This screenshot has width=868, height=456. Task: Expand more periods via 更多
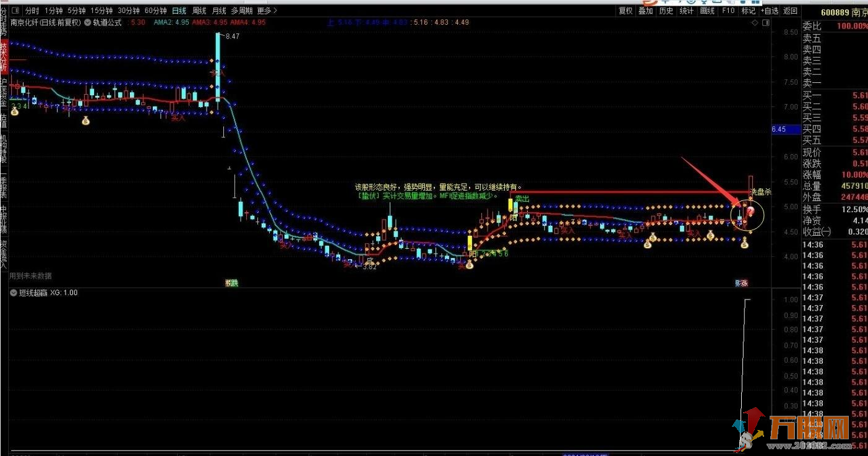267,11
